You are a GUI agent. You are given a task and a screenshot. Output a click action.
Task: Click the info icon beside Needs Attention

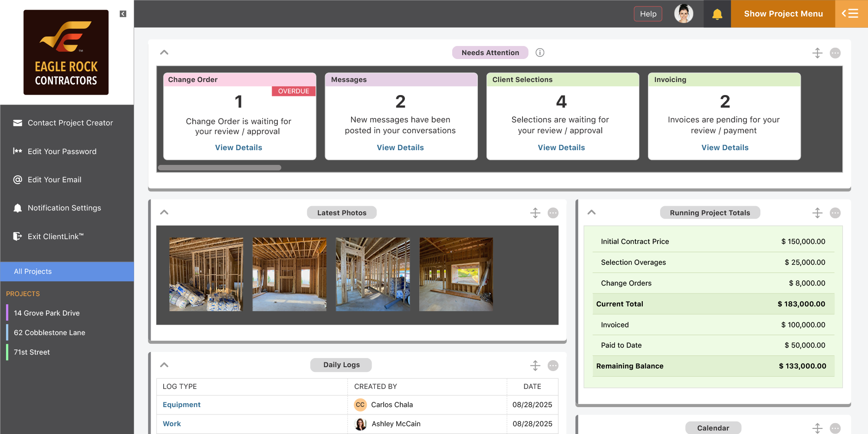tap(540, 52)
